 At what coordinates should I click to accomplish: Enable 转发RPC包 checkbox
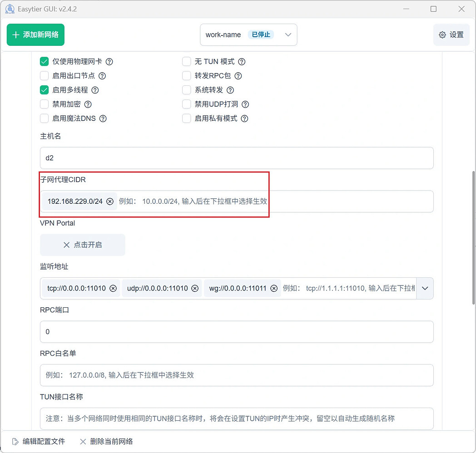pos(186,76)
